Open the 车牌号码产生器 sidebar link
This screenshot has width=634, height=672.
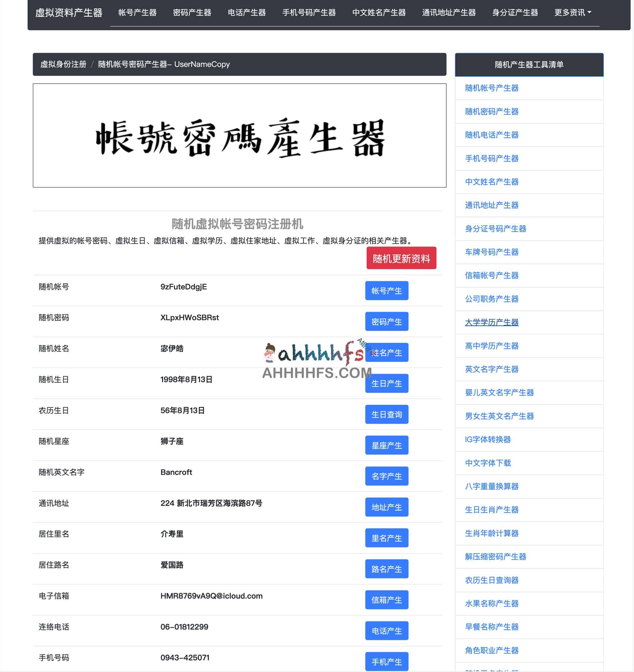click(491, 252)
